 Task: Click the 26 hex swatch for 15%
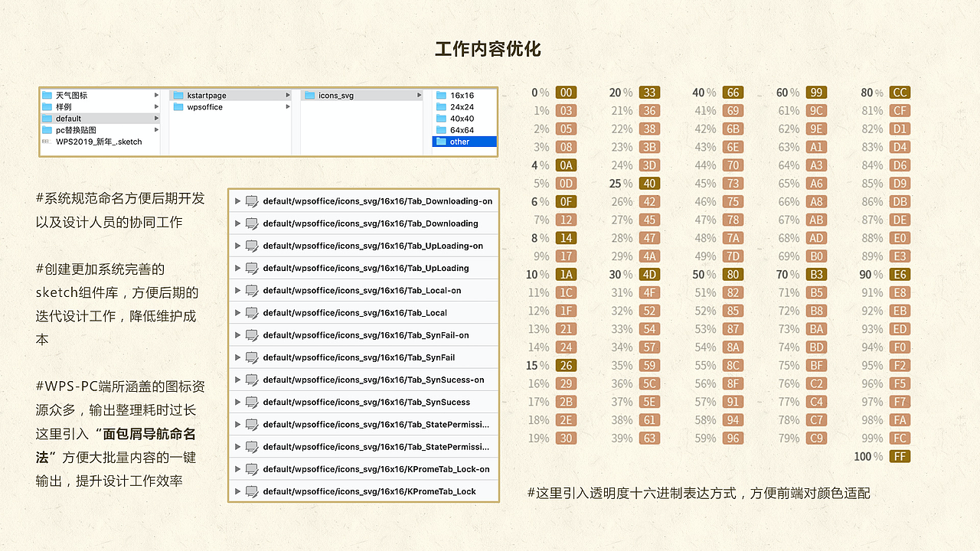[x=566, y=366]
